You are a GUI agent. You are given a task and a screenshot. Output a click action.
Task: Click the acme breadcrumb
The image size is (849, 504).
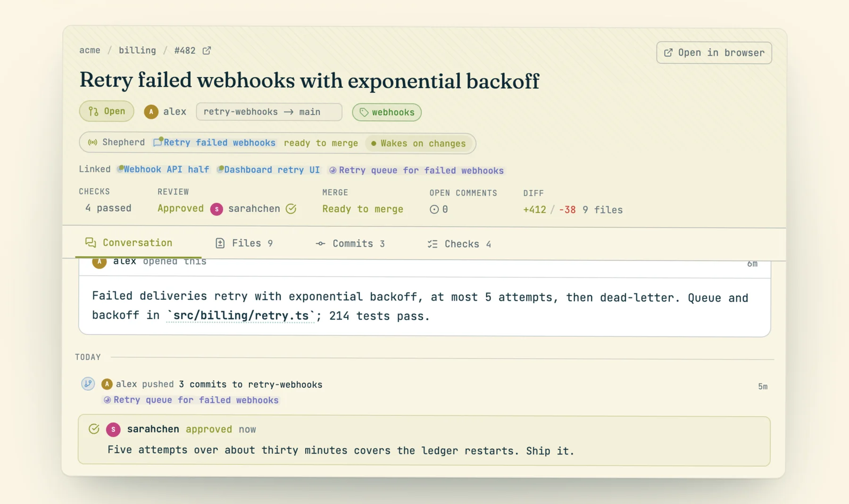[90, 50]
